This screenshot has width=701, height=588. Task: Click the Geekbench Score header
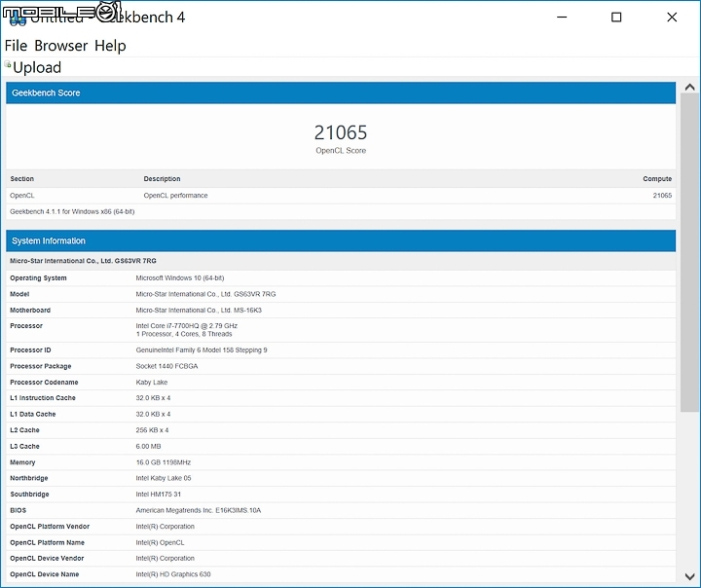pos(341,93)
